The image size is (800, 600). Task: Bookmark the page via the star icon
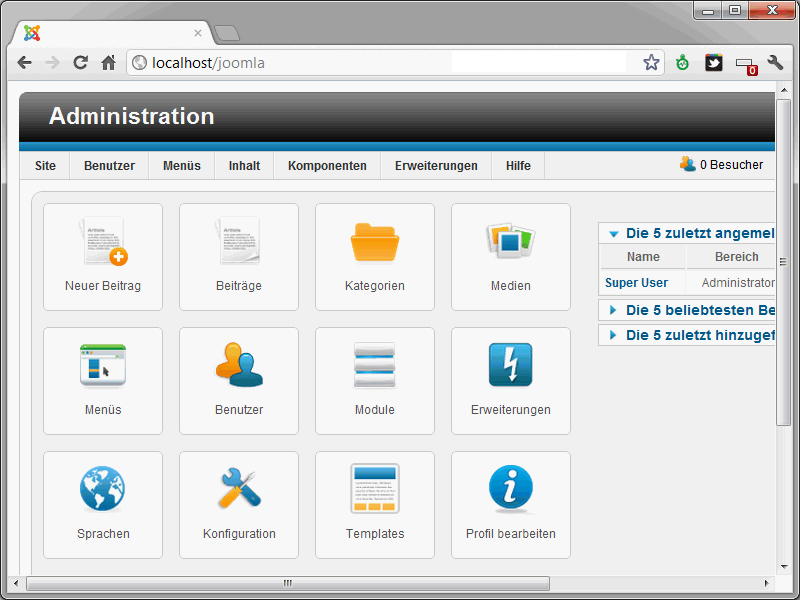point(651,62)
